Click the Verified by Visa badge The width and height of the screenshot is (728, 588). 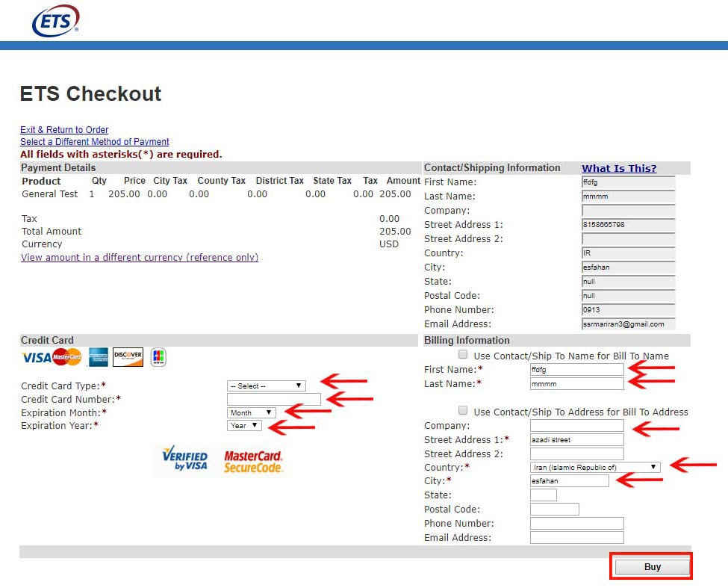184,459
